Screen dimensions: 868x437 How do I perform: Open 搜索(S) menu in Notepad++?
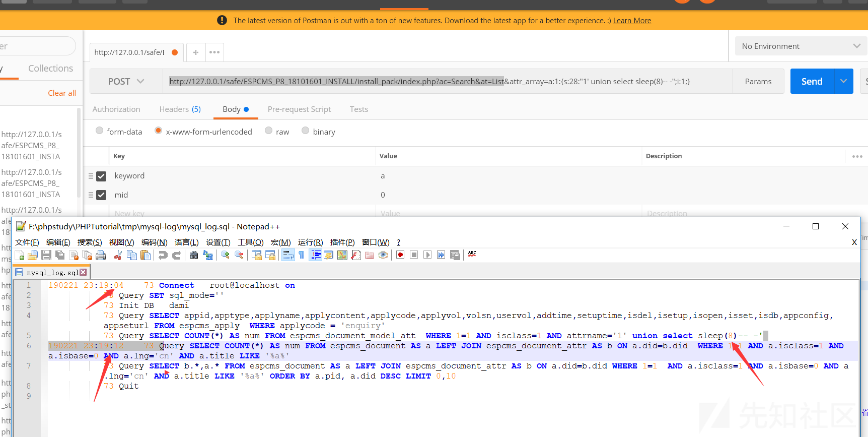pos(90,242)
